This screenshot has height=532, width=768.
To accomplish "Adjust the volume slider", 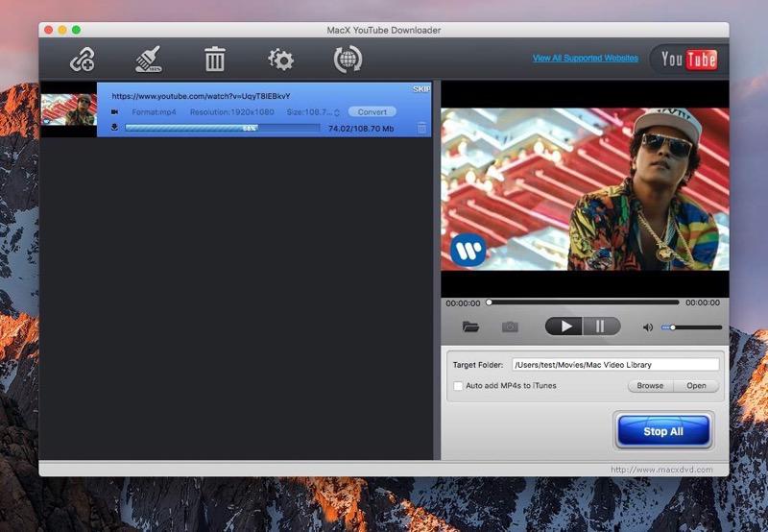I will pos(691,327).
